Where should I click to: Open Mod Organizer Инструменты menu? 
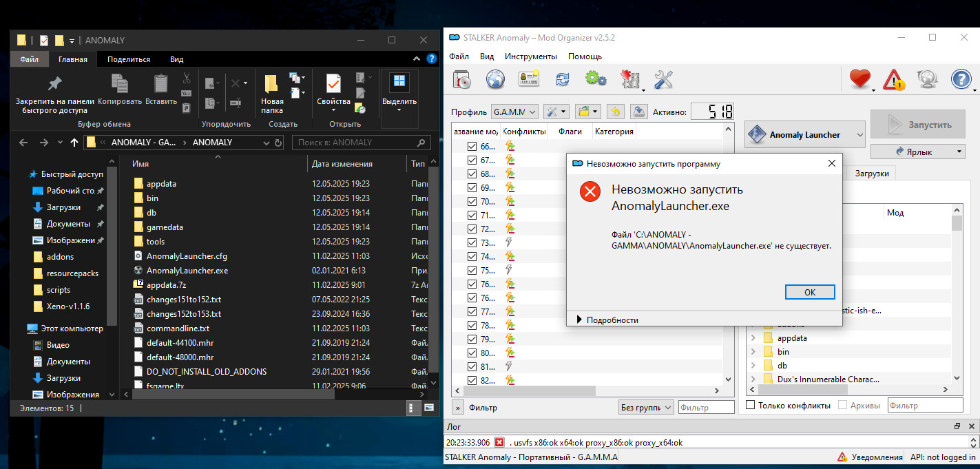pos(530,56)
